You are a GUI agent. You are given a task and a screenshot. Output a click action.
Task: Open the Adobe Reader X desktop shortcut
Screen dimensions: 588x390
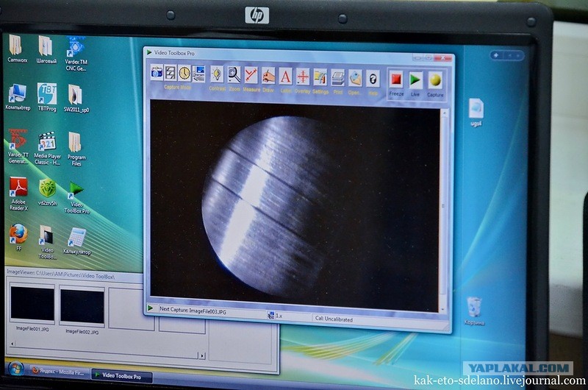tap(18, 188)
